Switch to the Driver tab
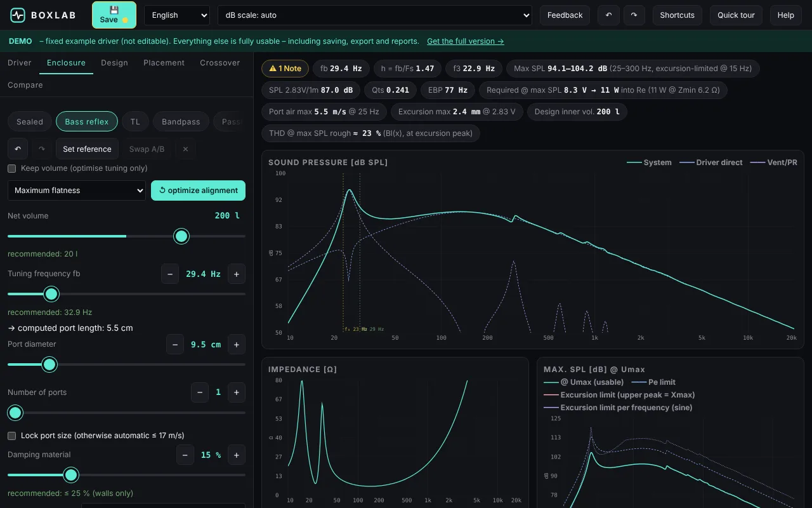The height and width of the screenshot is (508, 812). pos(20,63)
